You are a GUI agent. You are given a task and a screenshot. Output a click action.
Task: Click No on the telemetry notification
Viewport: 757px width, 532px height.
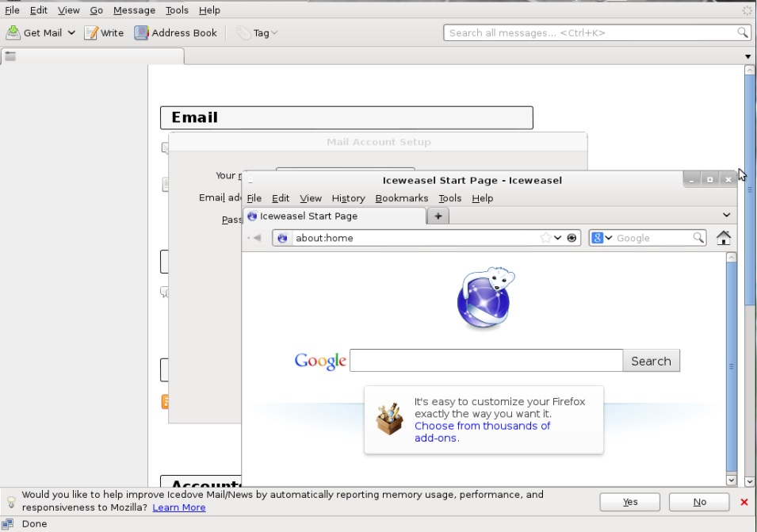coord(699,502)
